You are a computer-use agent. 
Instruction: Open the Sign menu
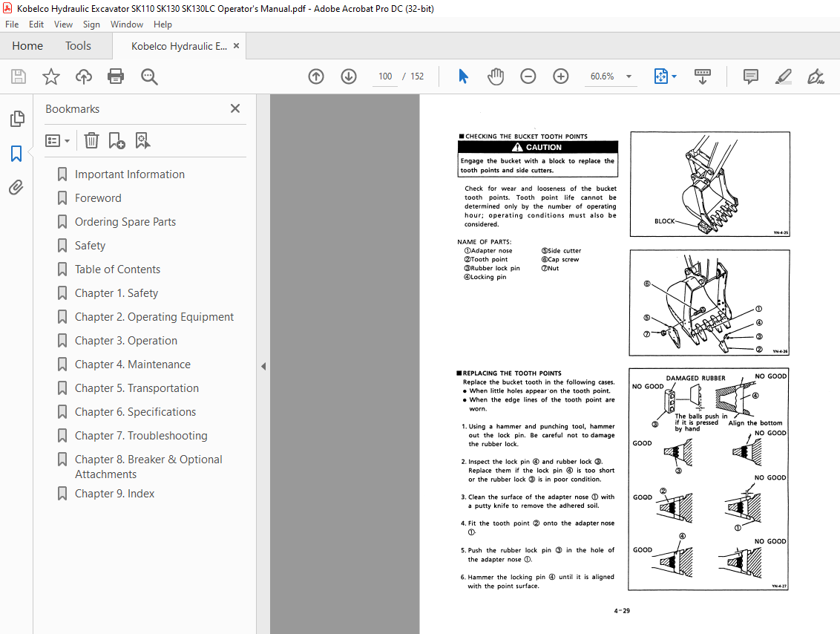point(91,24)
